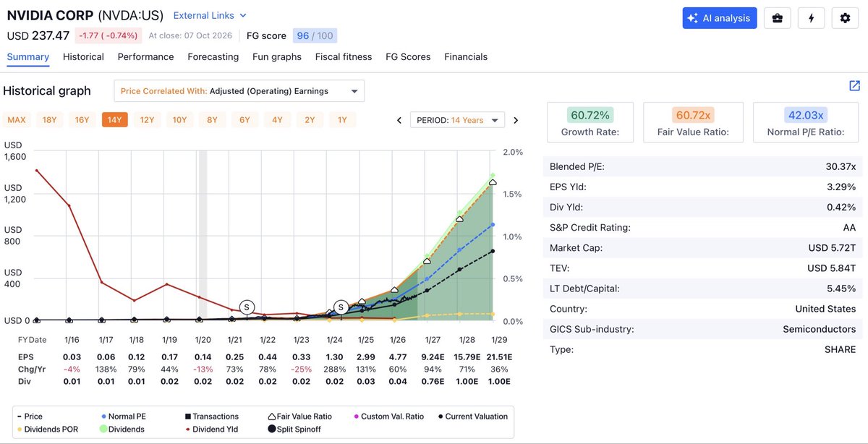This screenshot has width=868, height=444.
Task: Click the LT Debt/Capital 5.45% value
Action: point(841,289)
